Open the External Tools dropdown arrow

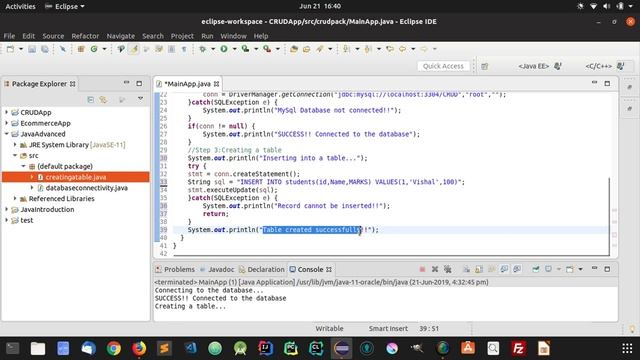click(278, 49)
